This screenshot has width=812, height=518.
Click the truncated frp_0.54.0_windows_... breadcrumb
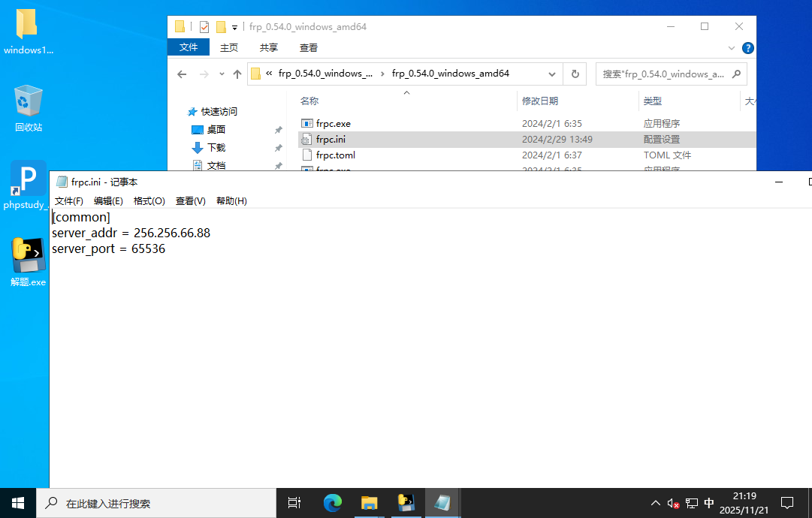[325, 74]
